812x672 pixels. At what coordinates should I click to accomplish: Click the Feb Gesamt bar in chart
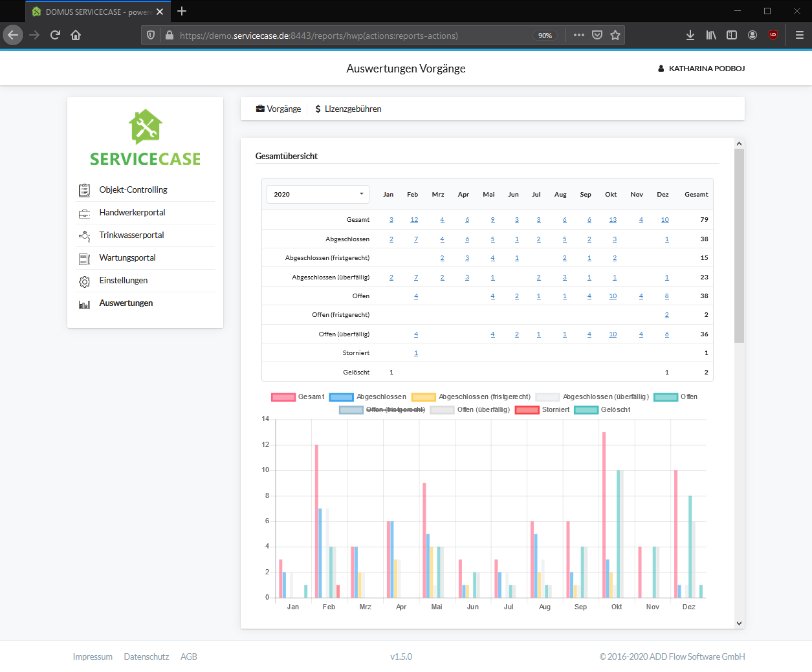click(x=317, y=521)
